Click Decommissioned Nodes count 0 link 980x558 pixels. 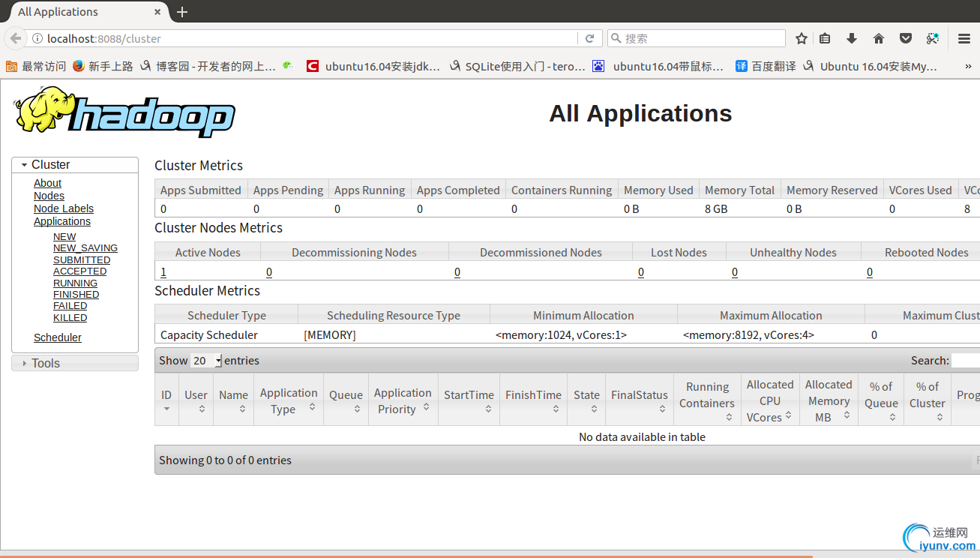[457, 272]
